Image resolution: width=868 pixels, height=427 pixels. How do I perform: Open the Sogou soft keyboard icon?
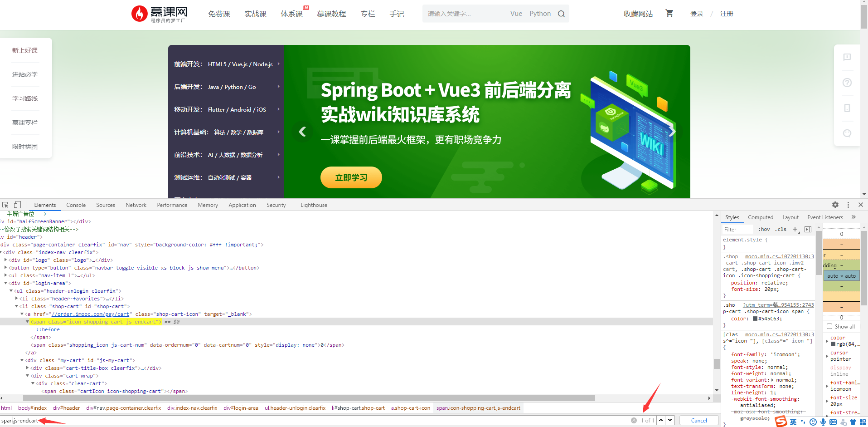tap(833, 422)
